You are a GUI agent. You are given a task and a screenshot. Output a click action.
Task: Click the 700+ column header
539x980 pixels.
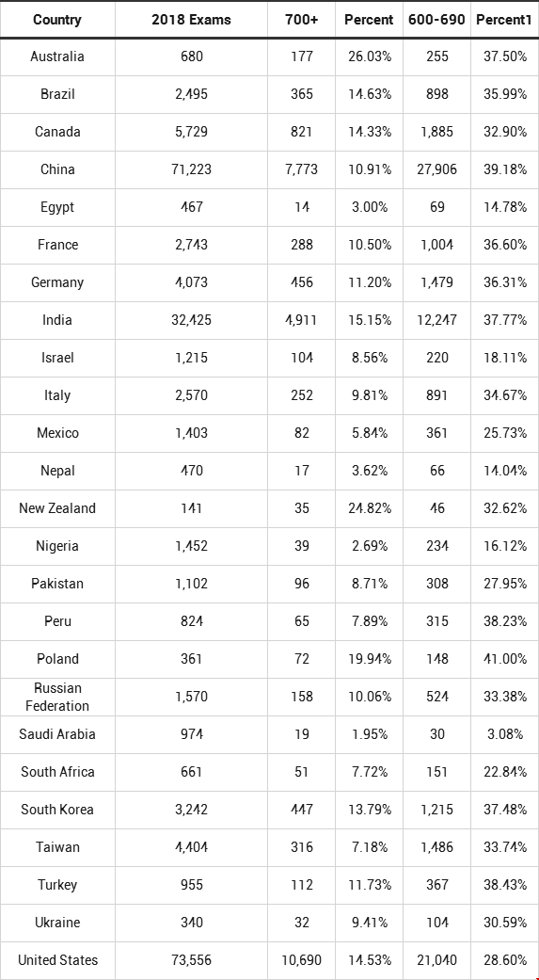coord(302,20)
